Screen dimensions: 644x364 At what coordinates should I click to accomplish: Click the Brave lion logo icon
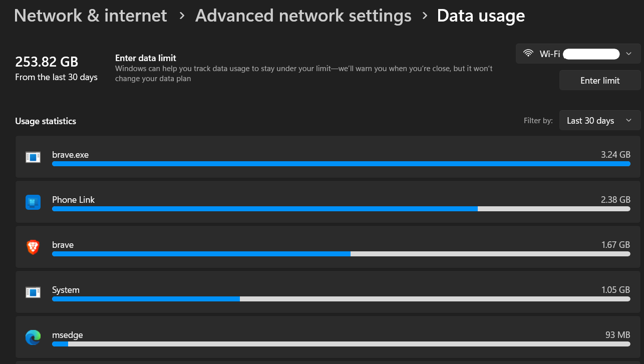coord(33,247)
